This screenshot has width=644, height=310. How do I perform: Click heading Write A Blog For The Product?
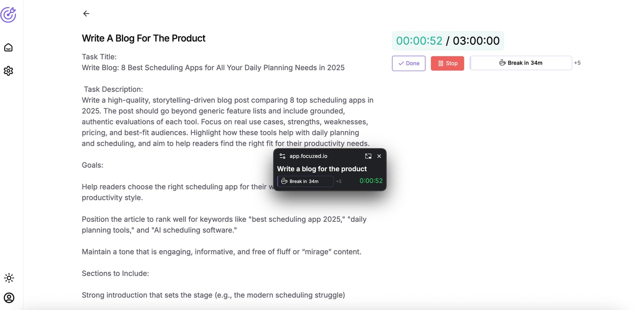click(x=144, y=38)
